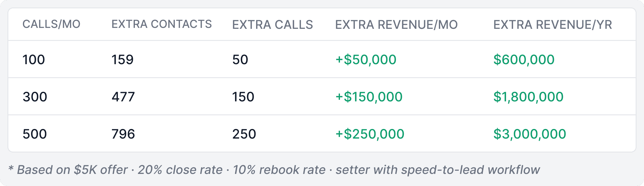
Task: Select the 477 extra contacts cell
Action: tap(123, 97)
